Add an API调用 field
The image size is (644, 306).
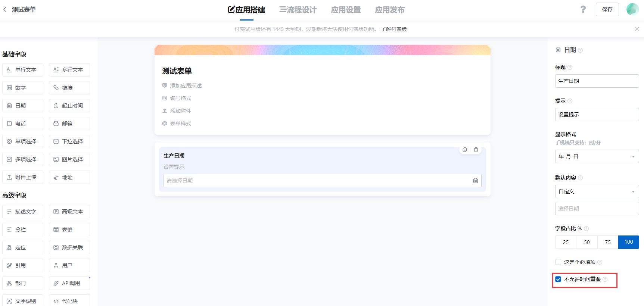pyautogui.click(x=69, y=283)
